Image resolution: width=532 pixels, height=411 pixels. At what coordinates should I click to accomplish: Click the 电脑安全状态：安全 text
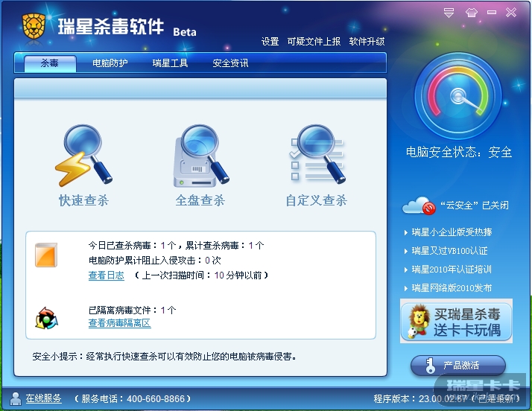point(459,152)
